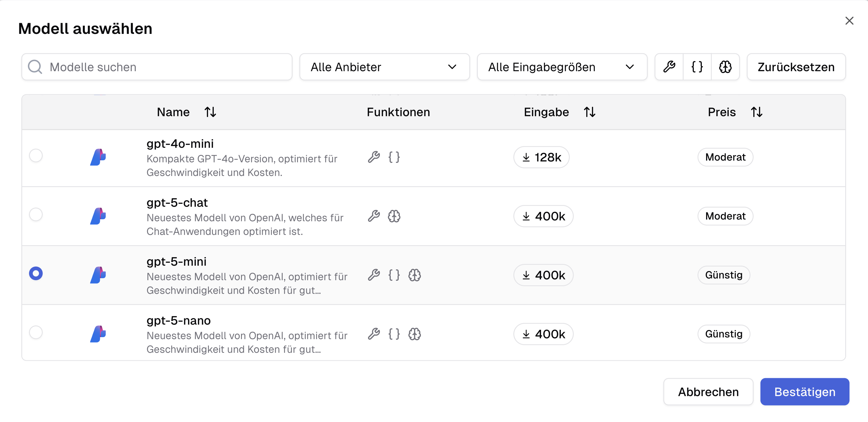Select the gpt-5-chat radio button
The height and width of the screenshot is (422, 868).
pyautogui.click(x=36, y=215)
